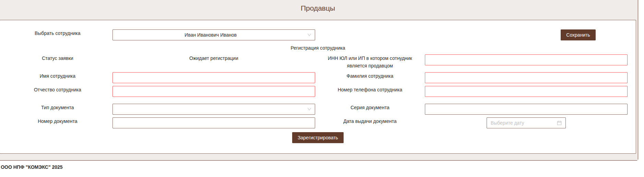Click the calendar icon in date field

coord(559,123)
